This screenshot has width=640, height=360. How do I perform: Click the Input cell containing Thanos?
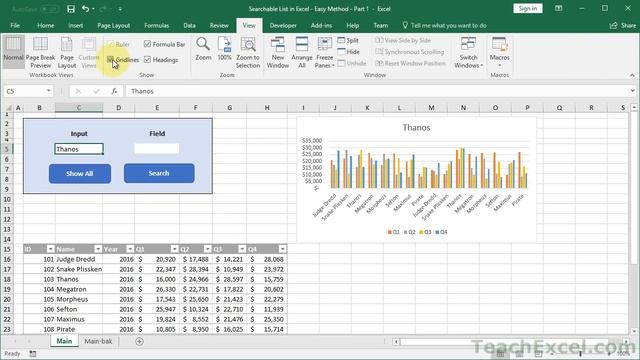click(79, 149)
